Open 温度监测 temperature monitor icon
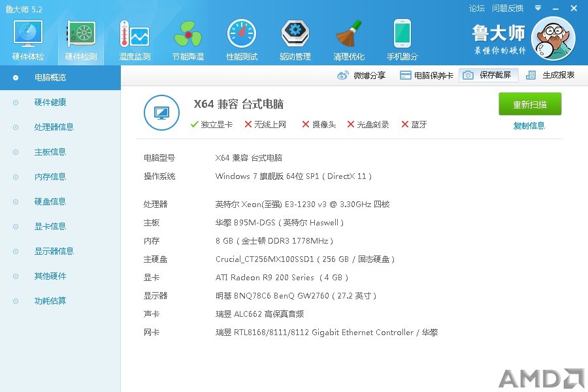Viewport: 588px width, 392px height. 134,34
